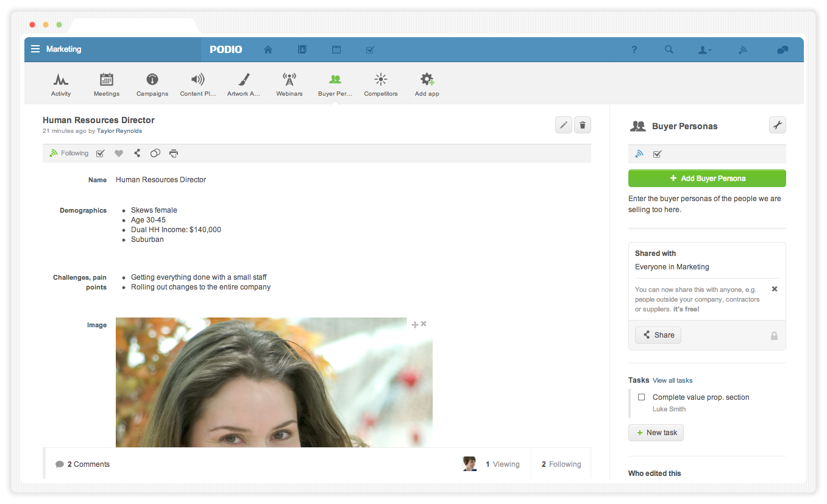The height and width of the screenshot is (504, 827).
Task: Open the View all tasks link
Action: tap(672, 380)
